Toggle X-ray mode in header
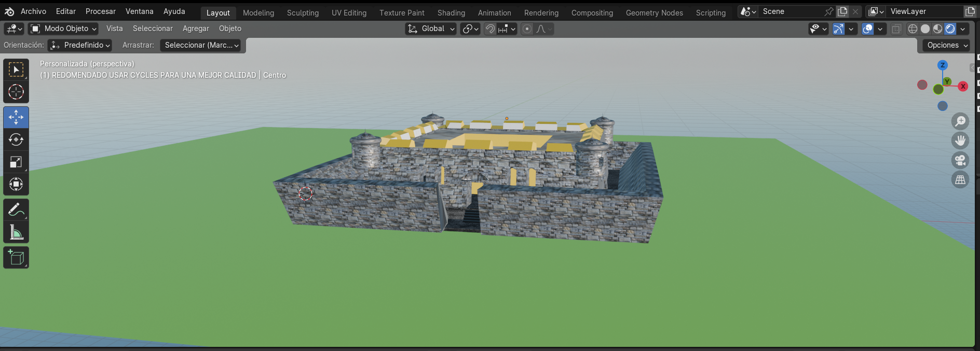 pos(896,29)
